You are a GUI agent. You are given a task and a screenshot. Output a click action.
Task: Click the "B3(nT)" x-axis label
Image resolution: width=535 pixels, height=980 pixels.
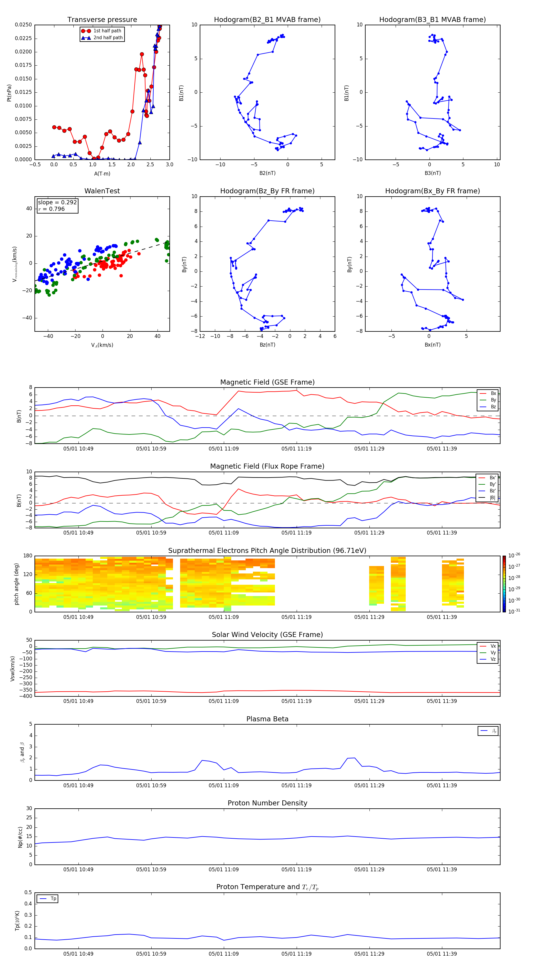(432, 173)
